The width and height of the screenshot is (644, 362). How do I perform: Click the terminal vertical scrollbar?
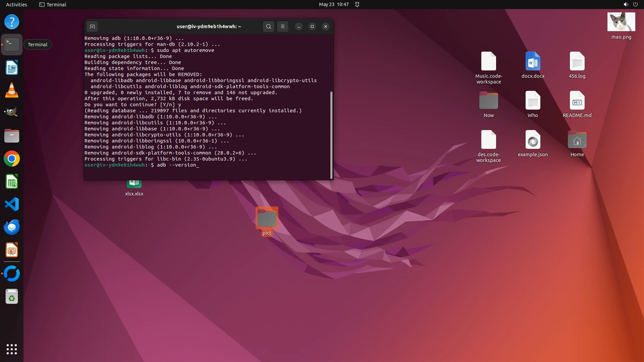coord(331,134)
